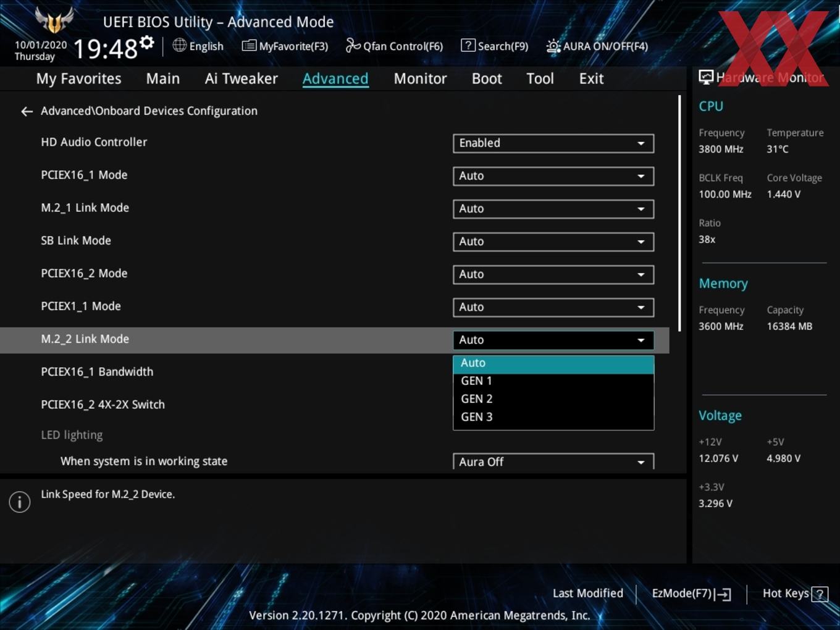Open Search(F9)
The image size is (840, 630).
click(495, 46)
